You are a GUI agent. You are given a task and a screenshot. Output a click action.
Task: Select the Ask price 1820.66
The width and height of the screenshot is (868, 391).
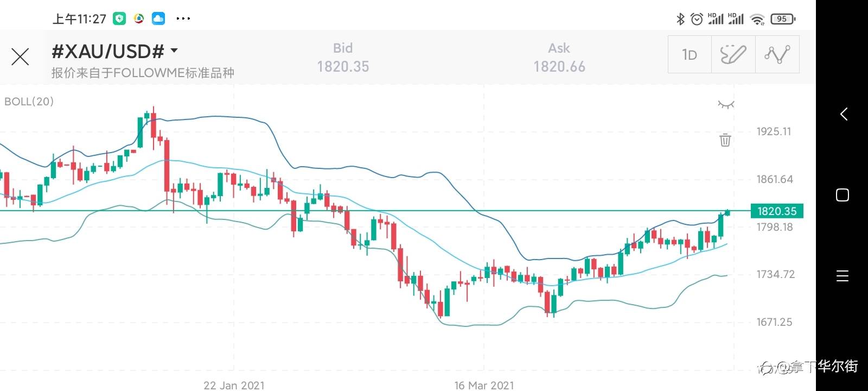pos(559,66)
